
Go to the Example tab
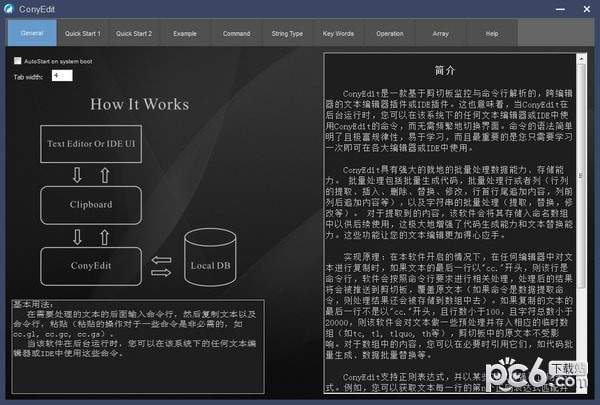(185, 33)
